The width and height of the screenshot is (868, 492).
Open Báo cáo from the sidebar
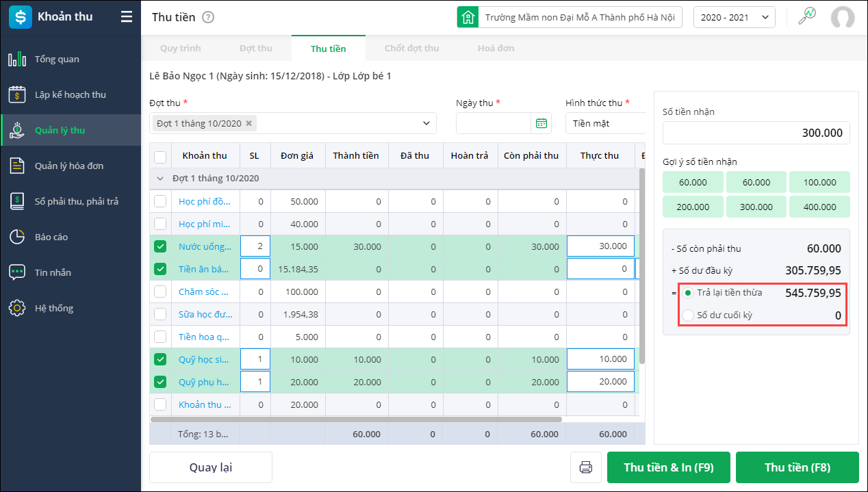[51, 237]
